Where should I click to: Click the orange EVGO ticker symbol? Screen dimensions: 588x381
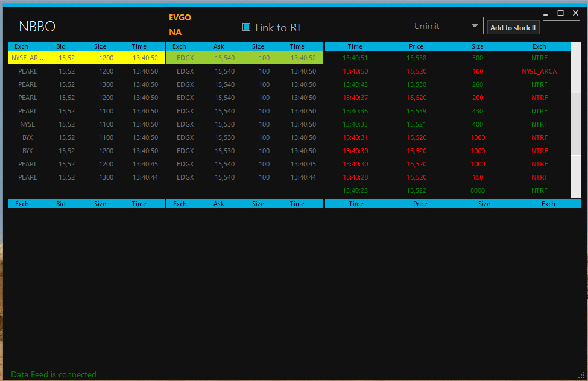point(180,17)
